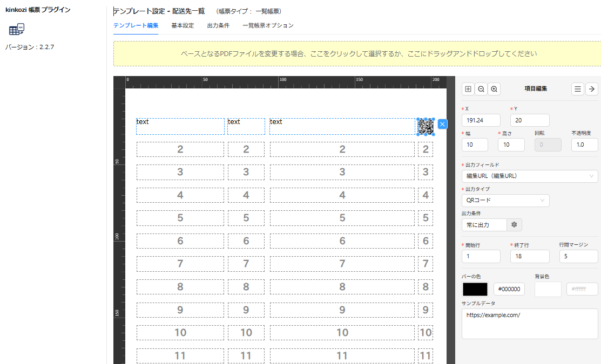This screenshot has width=601, height=364.
Task: Click the right arrow panel icon
Action: pos(591,89)
